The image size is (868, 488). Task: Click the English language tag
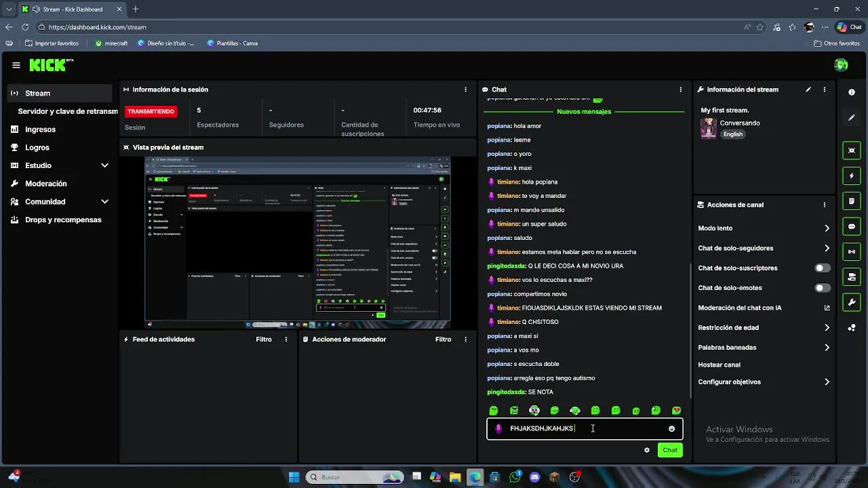(x=732, y=134)
